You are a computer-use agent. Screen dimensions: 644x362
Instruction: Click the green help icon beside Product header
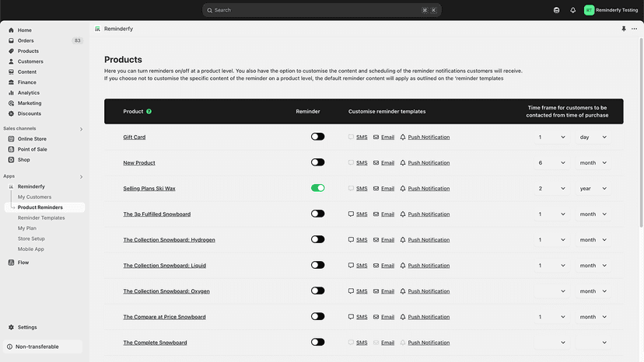click(x=149, y=111)
